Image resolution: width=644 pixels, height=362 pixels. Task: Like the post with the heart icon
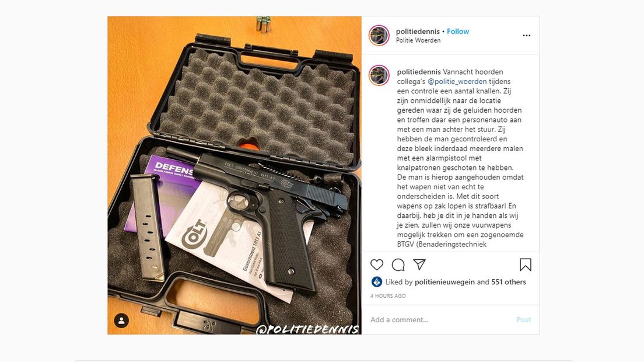tap(377, 264)
